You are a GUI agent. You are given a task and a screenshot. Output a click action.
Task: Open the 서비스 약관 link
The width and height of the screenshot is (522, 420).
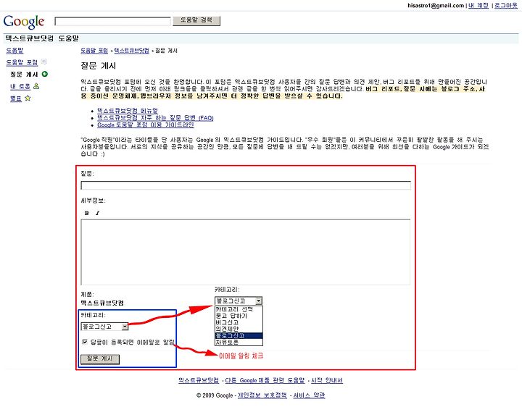[x=309, y=395]
